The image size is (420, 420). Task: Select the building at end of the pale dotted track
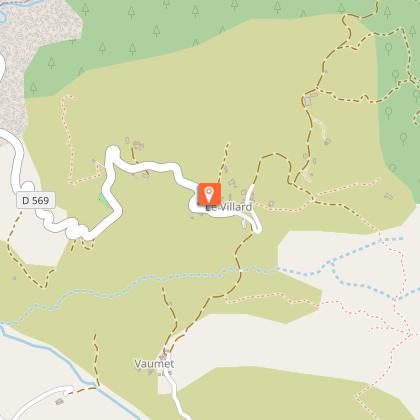327,142
